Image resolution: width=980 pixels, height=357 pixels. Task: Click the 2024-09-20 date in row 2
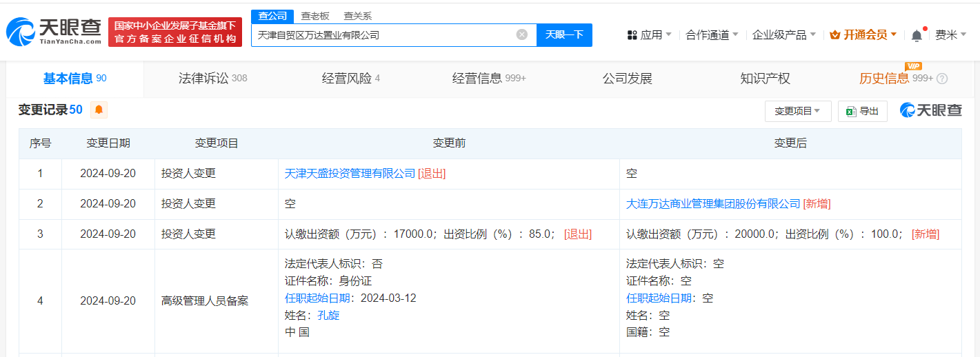[x=108, y=204]
